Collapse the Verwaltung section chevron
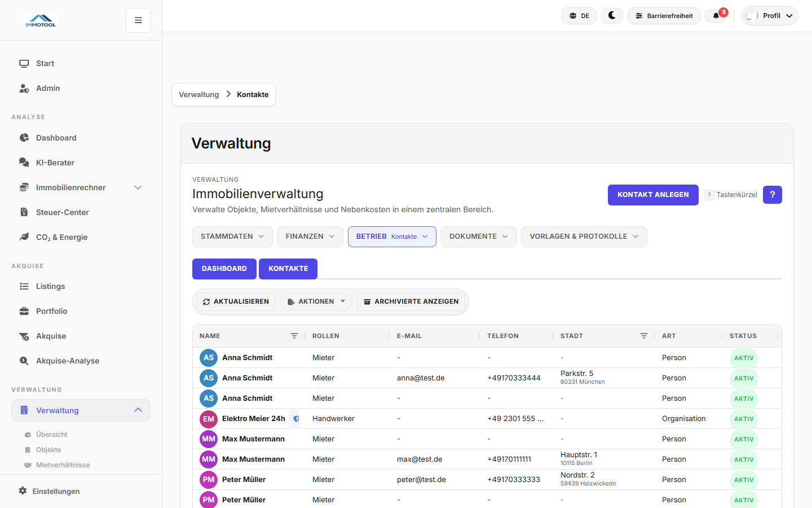 (138, 410)
